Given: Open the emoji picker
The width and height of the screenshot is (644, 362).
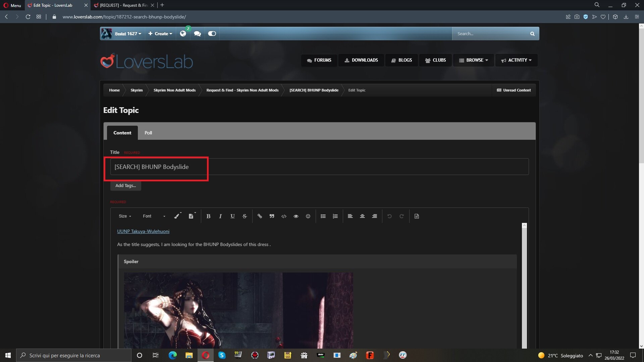Looking at the screenshot, I should [x=308, y=216].
